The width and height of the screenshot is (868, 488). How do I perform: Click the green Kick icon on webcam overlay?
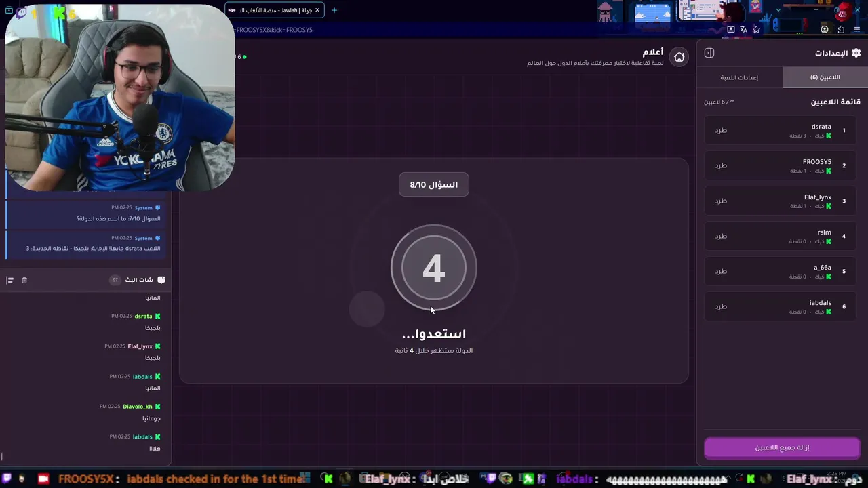(60, 13)
